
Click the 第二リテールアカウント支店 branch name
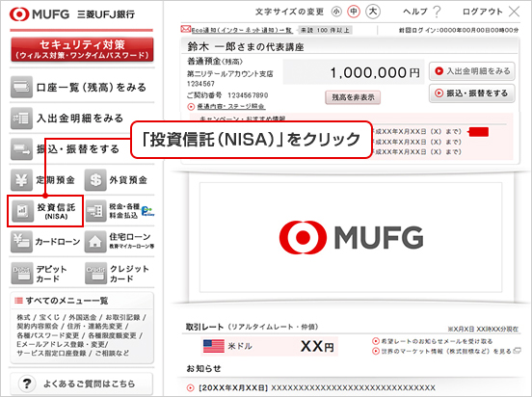click(x=230, y=73)
